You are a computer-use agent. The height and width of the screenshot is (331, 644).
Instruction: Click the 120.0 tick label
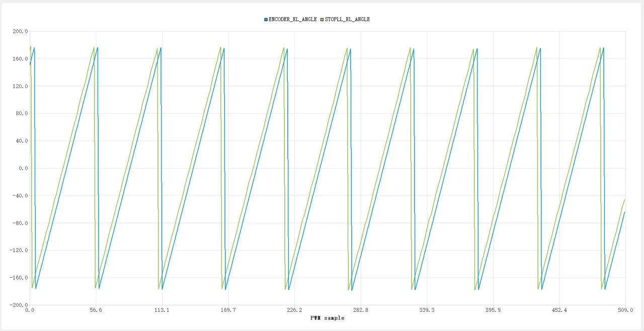(x=21, y=86)
